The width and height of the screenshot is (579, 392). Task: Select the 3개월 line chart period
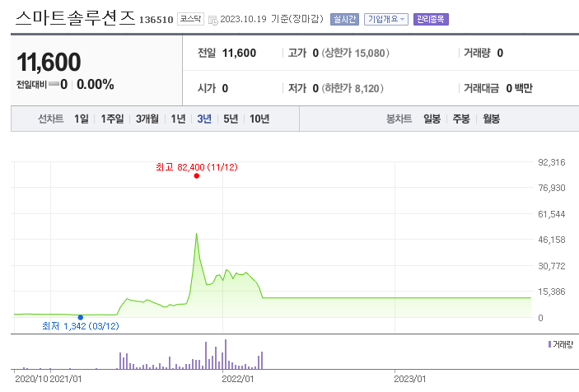[x=147, y=119]
